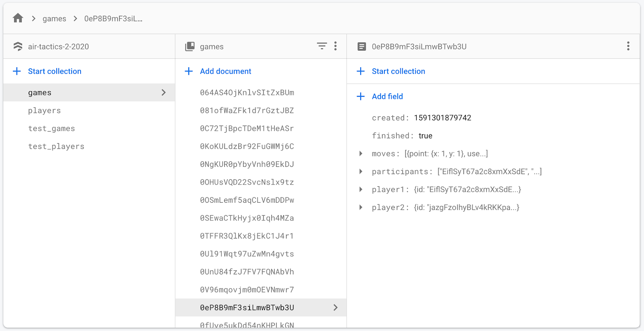The image size is (644, 331).
Task: Click Start collection under air-tactics-2-2020
Action: click(x=54, y=71)
